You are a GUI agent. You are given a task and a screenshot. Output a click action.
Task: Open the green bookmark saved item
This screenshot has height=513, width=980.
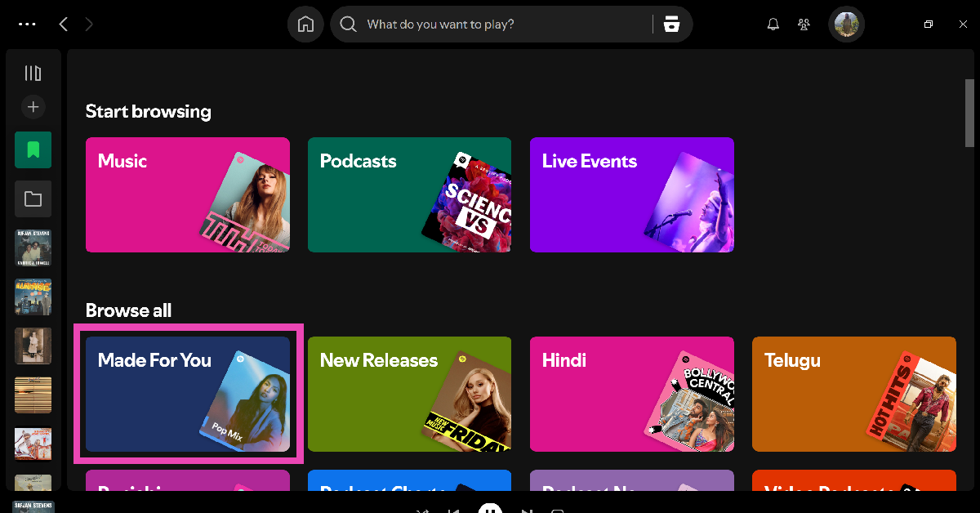[x=33, y=149]
